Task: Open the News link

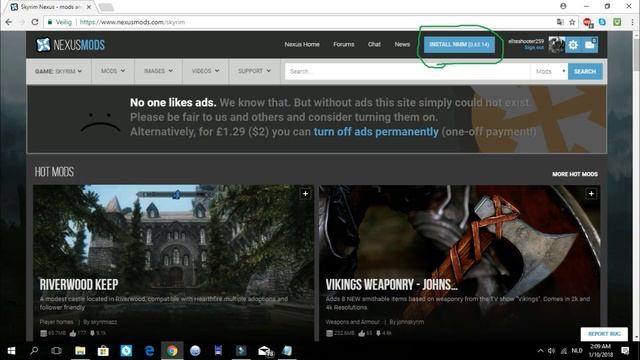Action: 402,44
